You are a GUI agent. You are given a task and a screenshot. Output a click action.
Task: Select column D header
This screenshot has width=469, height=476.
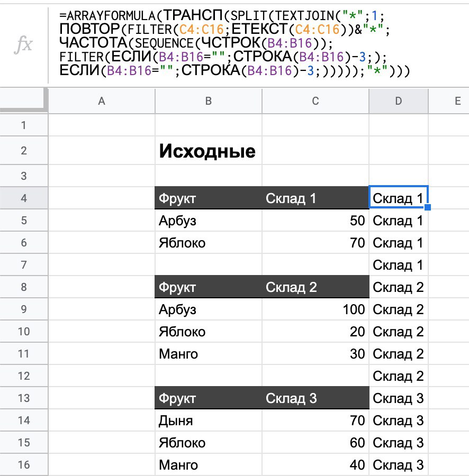pyautogui.click(x=399, y=101)
